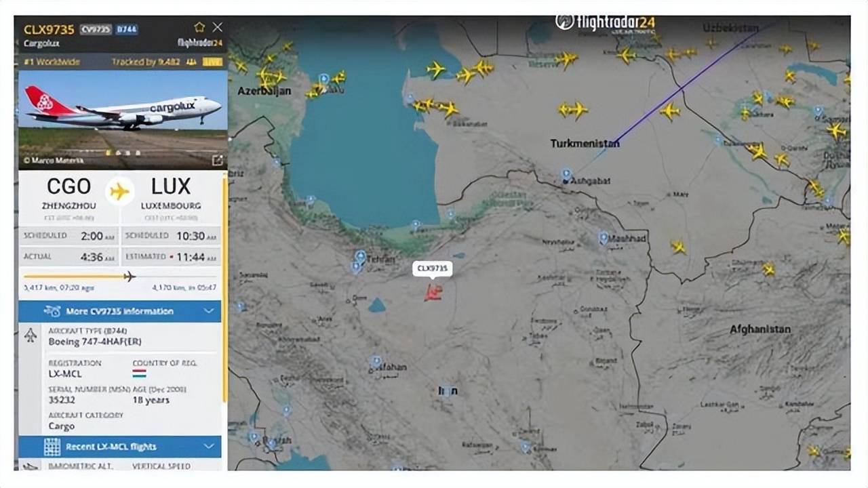Click the B744 aircraft type badge
Viewport: 868px width, 488px height.
126,29
